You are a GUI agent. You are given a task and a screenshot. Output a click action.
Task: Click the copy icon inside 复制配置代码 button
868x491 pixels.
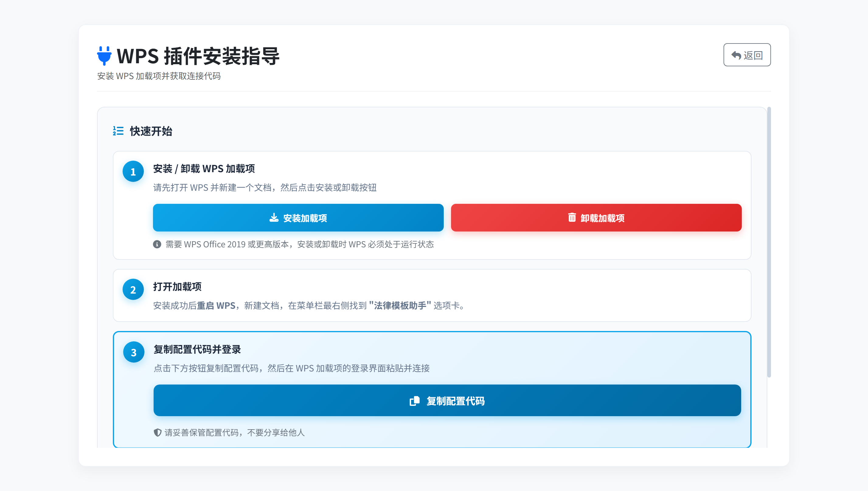click(x=415, y=401)
